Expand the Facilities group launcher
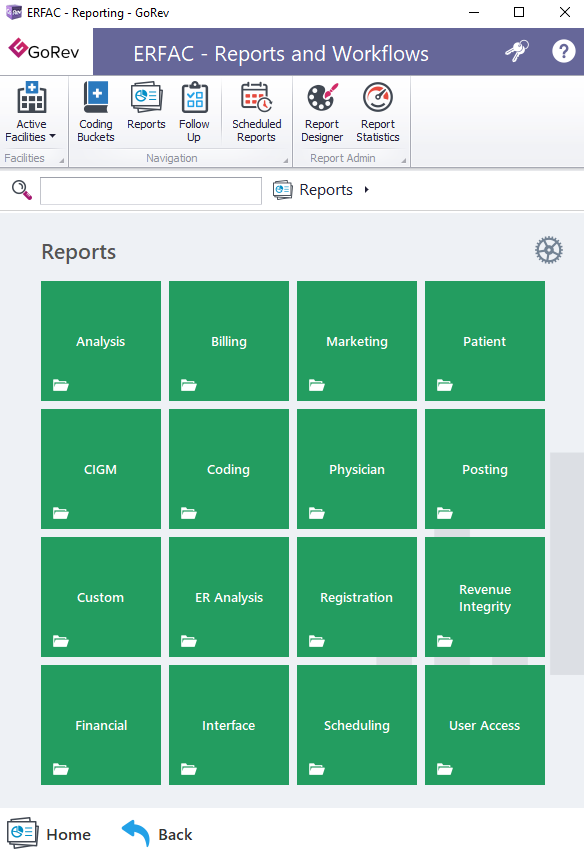 pyautogui.click(x=62, y=161)
